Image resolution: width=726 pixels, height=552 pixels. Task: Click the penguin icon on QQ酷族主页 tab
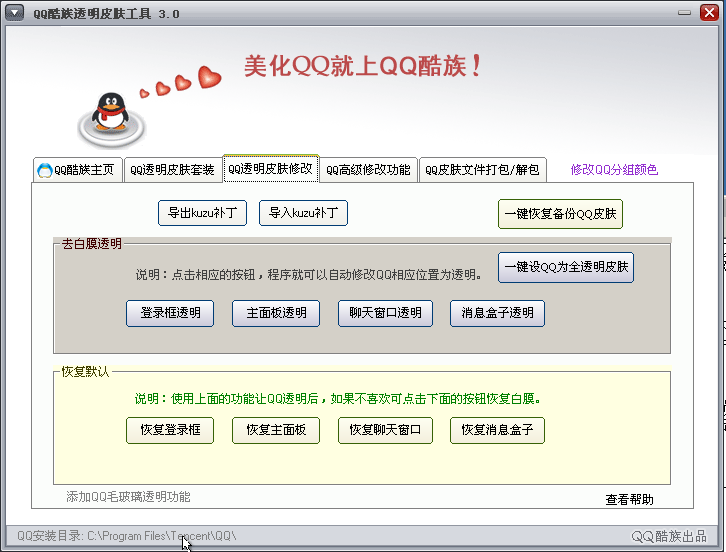[x=45, y=170]
